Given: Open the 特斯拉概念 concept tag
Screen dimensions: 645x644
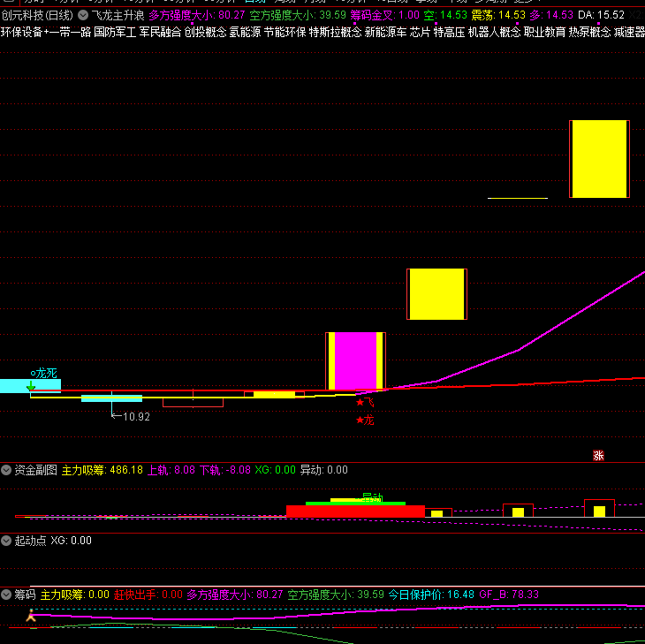Looking at the screenshot, I should (335, 32).
